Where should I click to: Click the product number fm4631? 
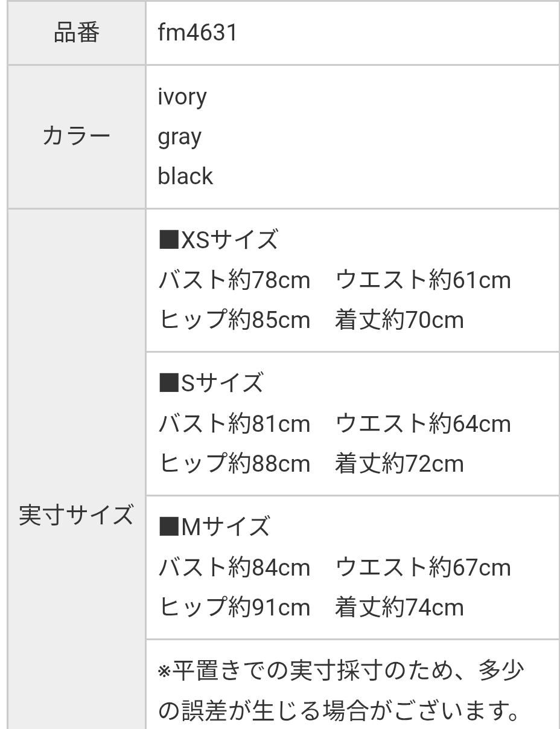197,33
